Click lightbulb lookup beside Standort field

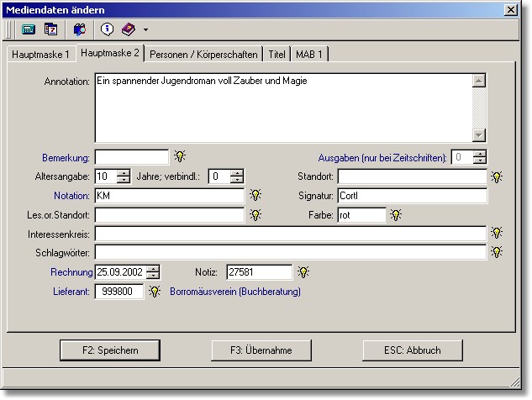497,176
